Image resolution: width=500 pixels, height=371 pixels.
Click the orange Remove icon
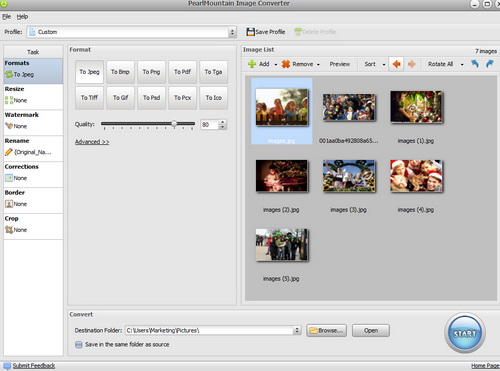coord(286,64)
